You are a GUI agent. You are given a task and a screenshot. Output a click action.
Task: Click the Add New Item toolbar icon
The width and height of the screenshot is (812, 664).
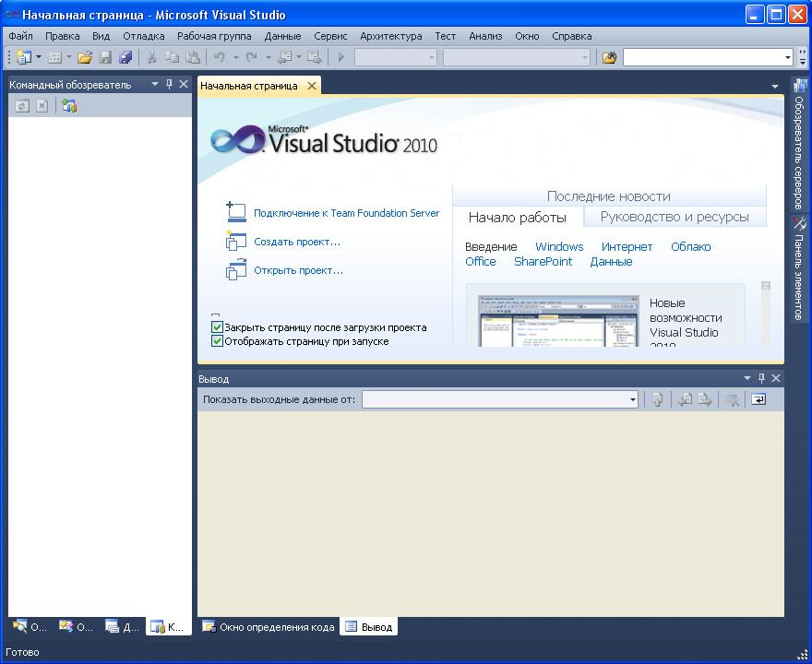tap(54, 57)
